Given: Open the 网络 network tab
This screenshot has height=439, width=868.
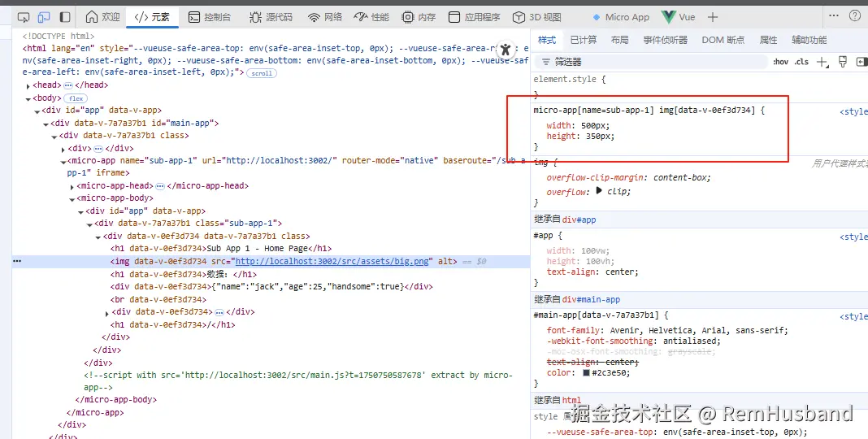Looking at the screenshot, I should 325,17.
